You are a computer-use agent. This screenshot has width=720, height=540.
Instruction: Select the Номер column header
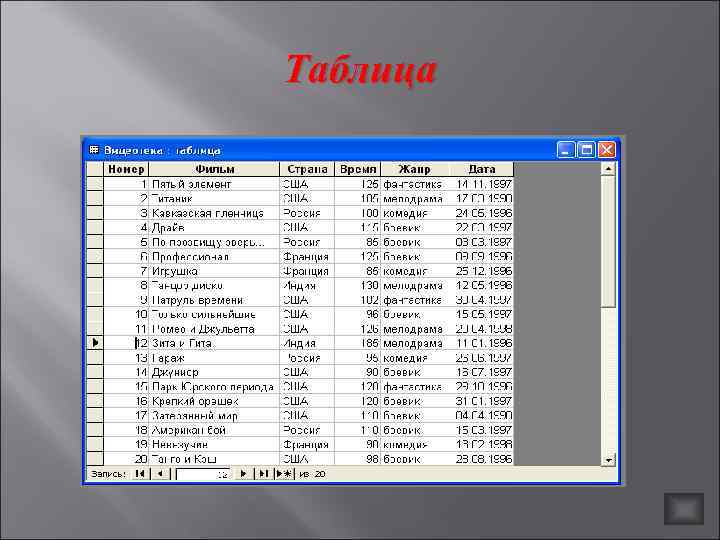click(x=126, y=169)
